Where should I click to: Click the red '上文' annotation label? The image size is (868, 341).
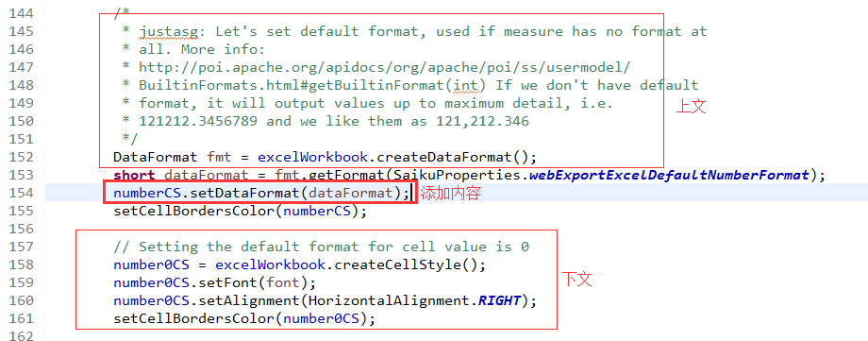(691, 107)
